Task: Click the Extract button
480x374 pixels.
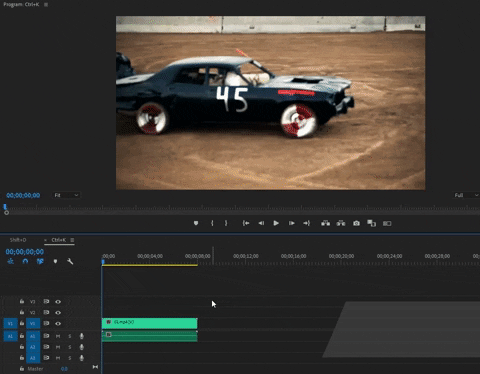Action: click(341, 223)
